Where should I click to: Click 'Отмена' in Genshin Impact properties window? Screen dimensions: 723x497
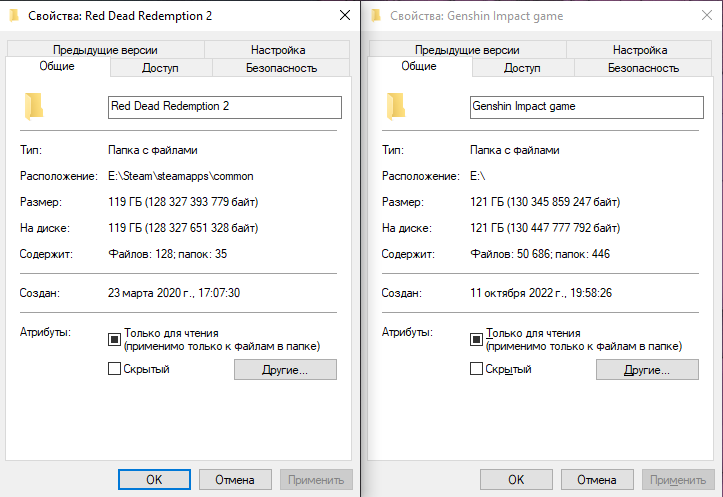tap(600, 479)
